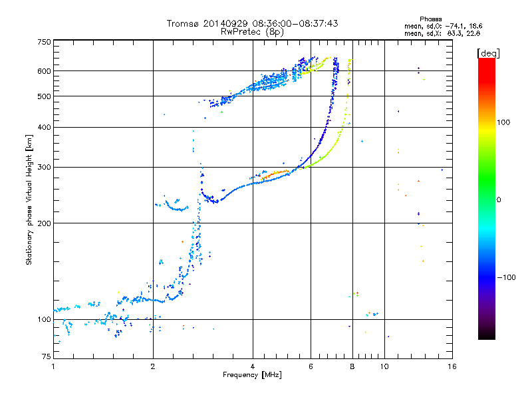The height and width of the screenshot is (399, 532).
Task: Click the 'RwPretec (8p)' subtitle
Action: click(x=253, y=32)
